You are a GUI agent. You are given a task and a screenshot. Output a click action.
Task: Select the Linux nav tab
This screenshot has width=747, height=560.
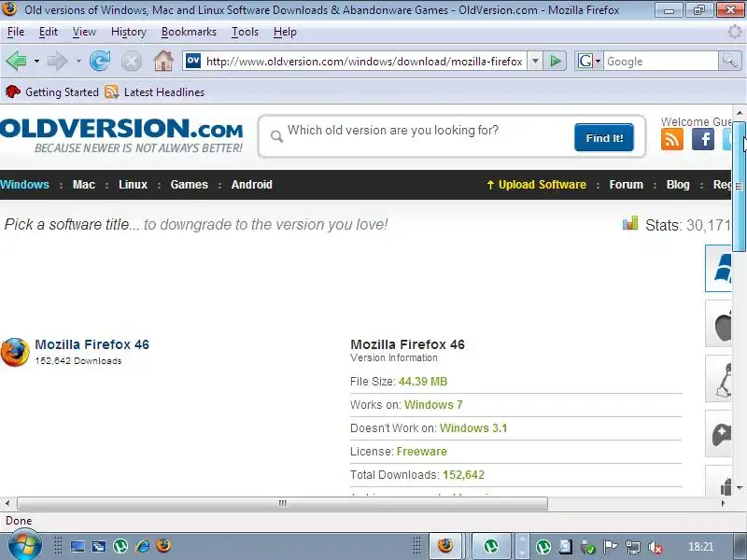133,185
